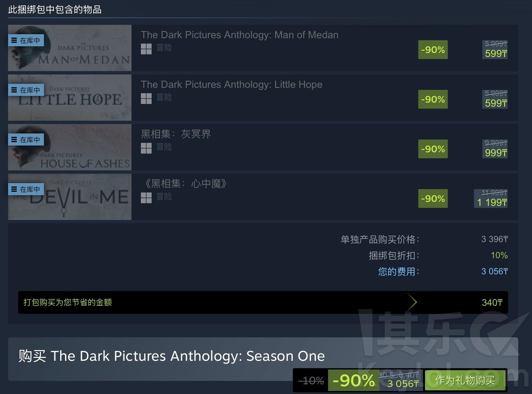Open The Dark Pictures Anthology: Man of Medan title
The image size is (532, 394).
pos(240,35)
